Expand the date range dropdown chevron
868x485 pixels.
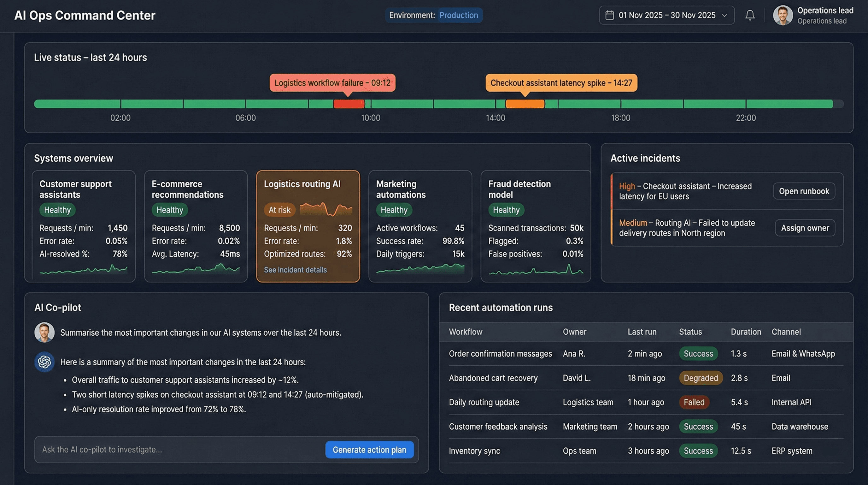point(724,15)
